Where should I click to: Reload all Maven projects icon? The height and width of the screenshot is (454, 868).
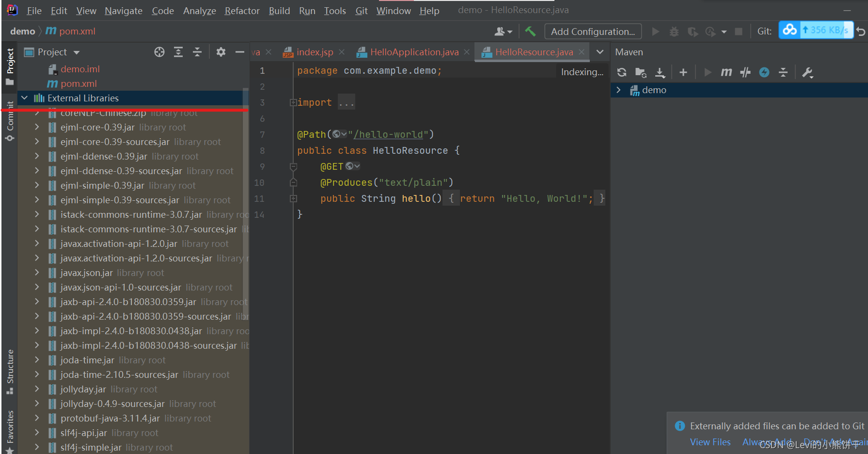622,72
